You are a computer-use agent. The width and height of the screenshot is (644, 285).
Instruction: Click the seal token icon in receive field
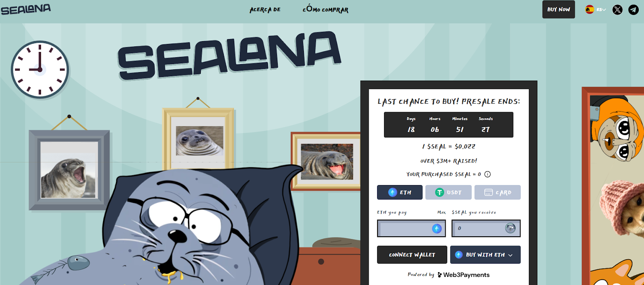click(510, 228)
